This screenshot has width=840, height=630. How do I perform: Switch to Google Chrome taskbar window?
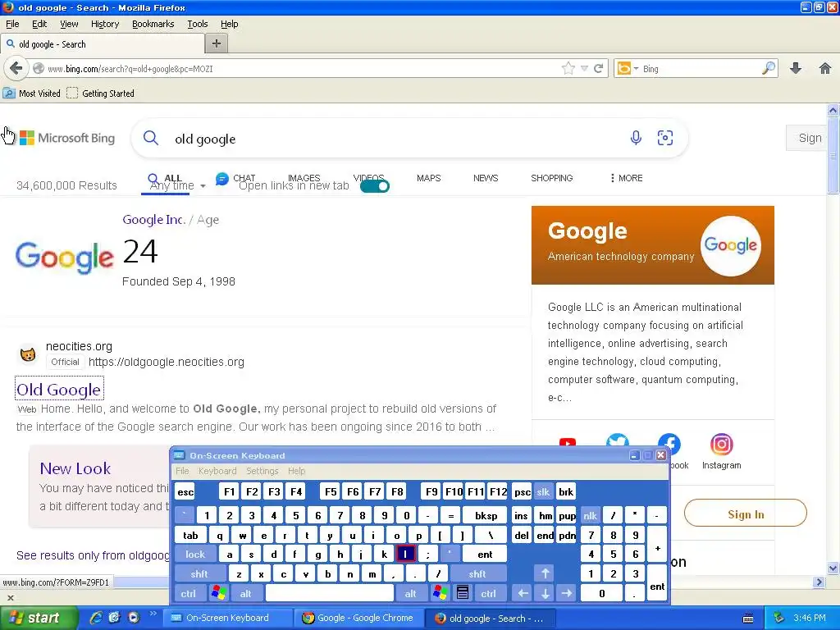(358, 618)
